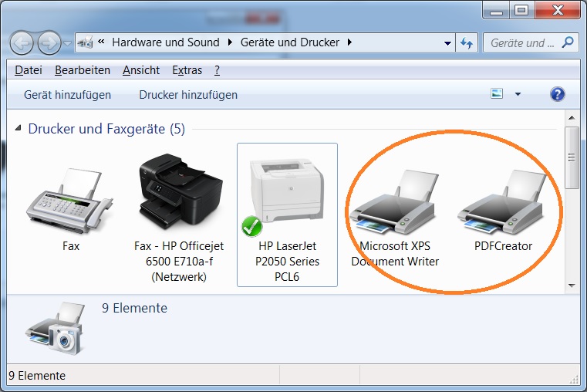Image resolution: width=587 pixels, height=392 pixels.
Task: Select the HP Officejet 6500 fax printer
Action: click(180, 191)
